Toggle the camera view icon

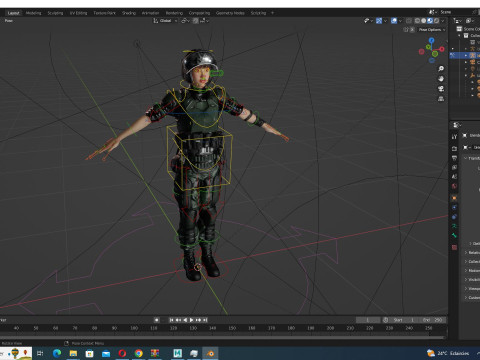coord(441,89)
